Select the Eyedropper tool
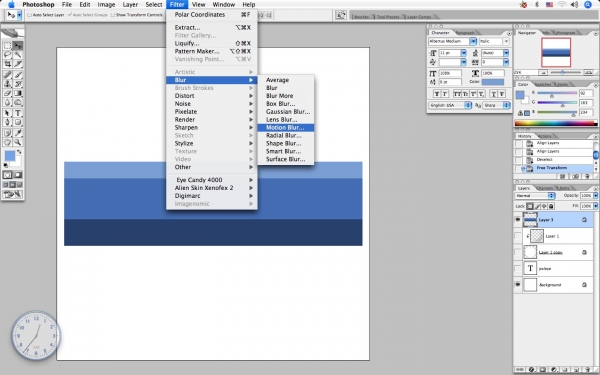600x375 pixels. coord(18,133)
